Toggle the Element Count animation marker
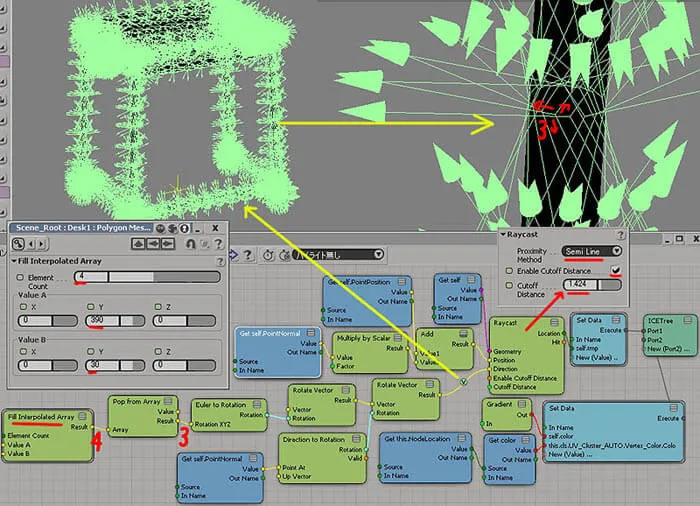 point(20,277)
